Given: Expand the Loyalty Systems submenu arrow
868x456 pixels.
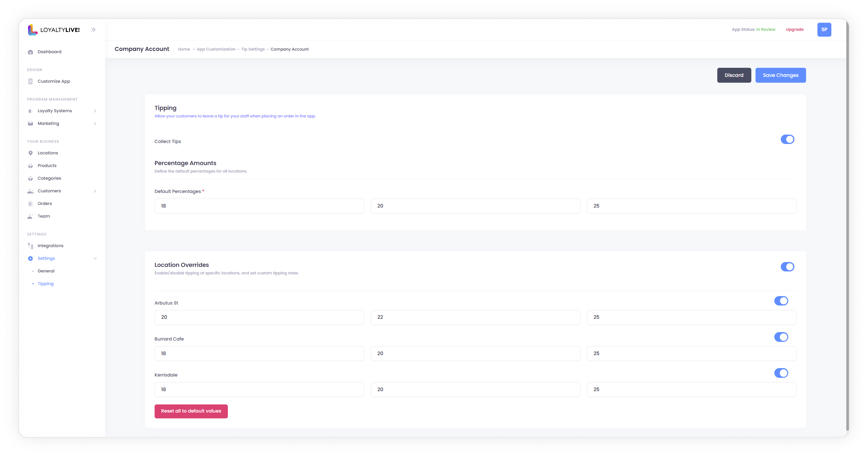Looking at the screenshot, I should pyautogui.click(x=95, y=111).
